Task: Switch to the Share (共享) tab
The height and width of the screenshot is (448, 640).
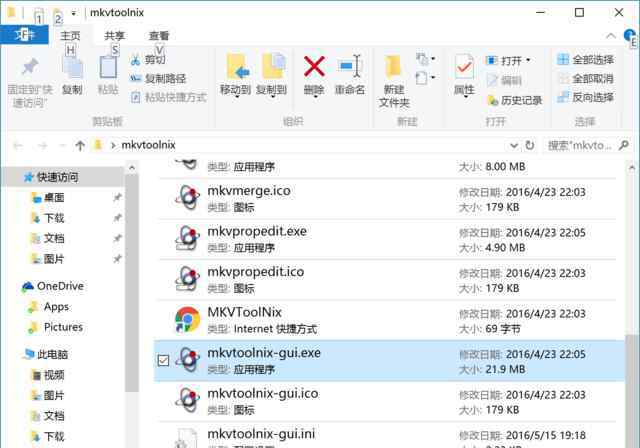Action: (x=114, y=35)
